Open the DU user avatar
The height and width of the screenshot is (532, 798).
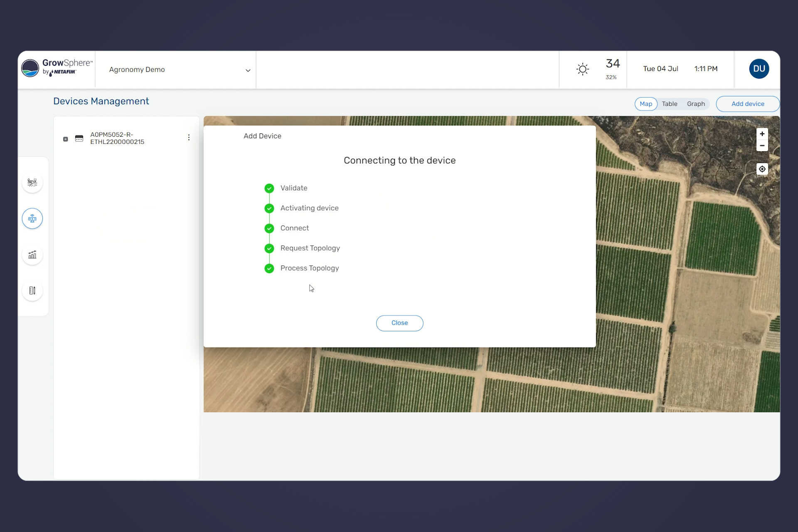click(x=759, y=69)
